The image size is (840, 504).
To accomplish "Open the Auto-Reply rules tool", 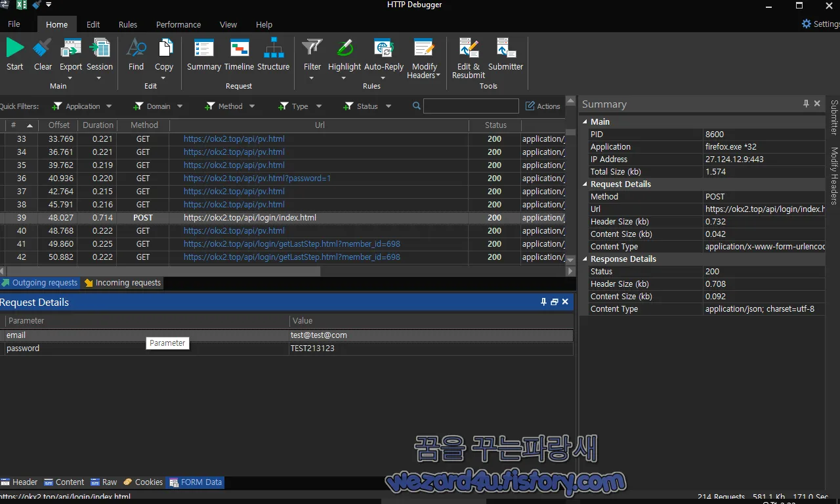I will click(384, 59).
